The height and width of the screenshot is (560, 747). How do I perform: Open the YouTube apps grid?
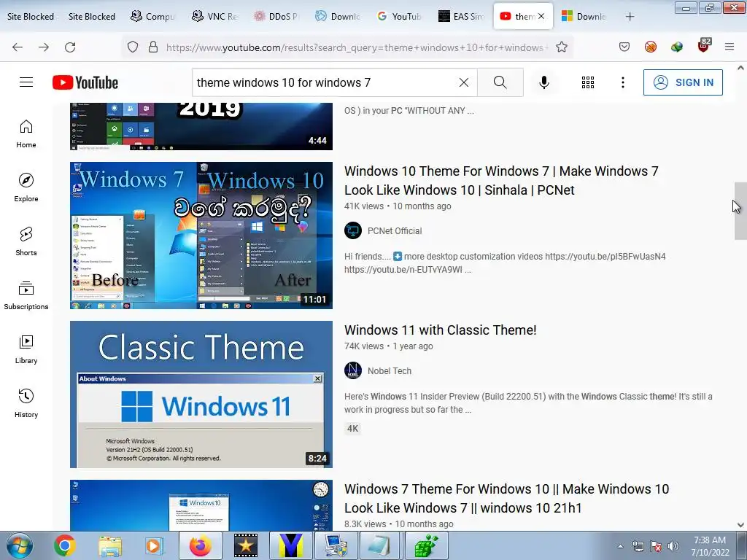click(588, 82)
